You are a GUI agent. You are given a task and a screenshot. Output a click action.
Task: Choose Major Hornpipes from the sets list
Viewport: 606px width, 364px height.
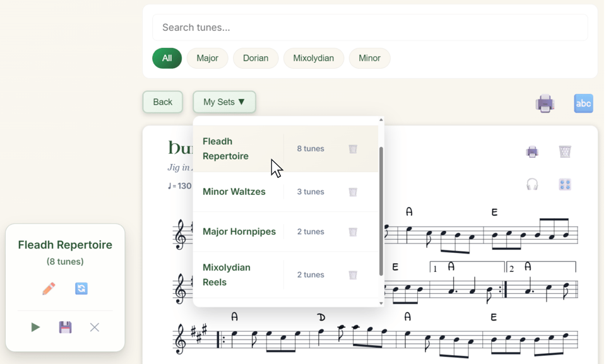coord(239,232)
